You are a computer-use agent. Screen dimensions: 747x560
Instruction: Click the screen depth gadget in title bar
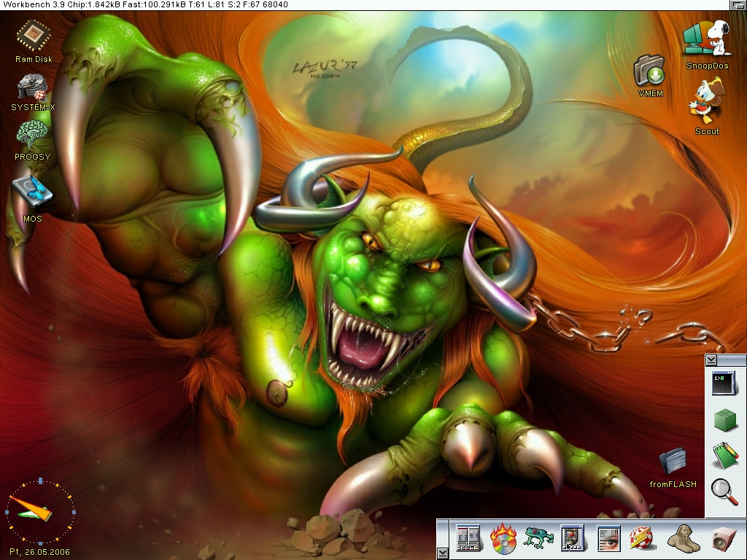pos(738,5)
